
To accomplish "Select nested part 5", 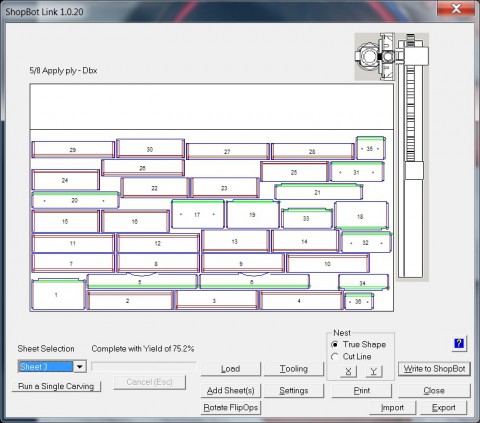I will click(142, 282).
